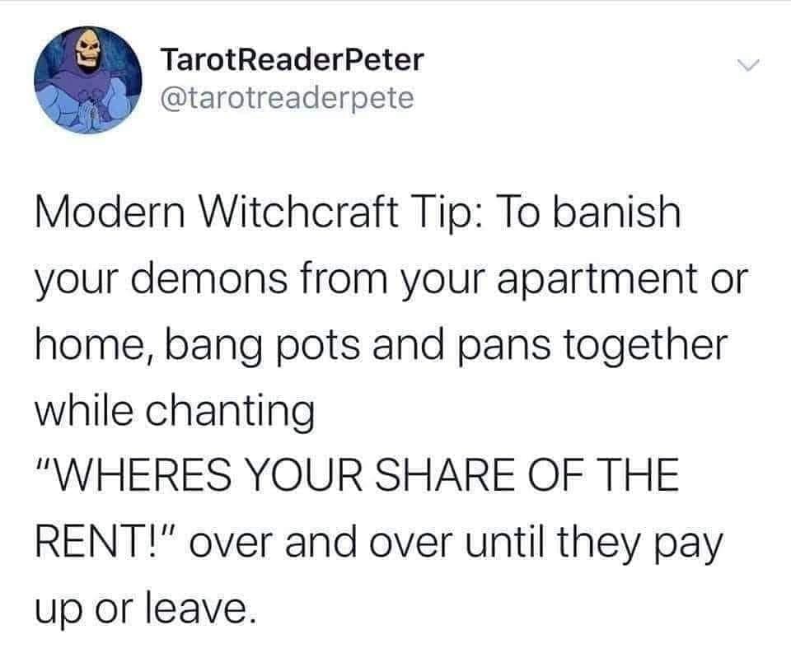Viewport: 791px width, 672px height.
Task: Click the skull face in the avatar
Action: coord(87,50)
